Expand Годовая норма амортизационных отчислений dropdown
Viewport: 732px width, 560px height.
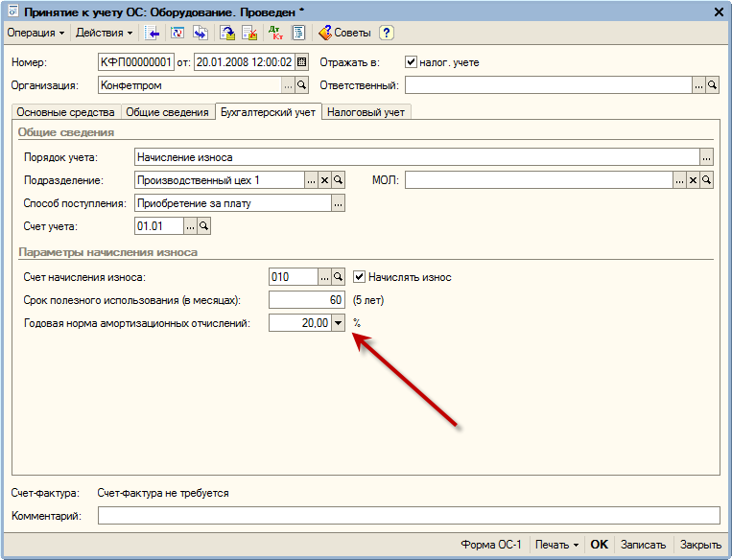pyautogui.click(x=338, y=323)
